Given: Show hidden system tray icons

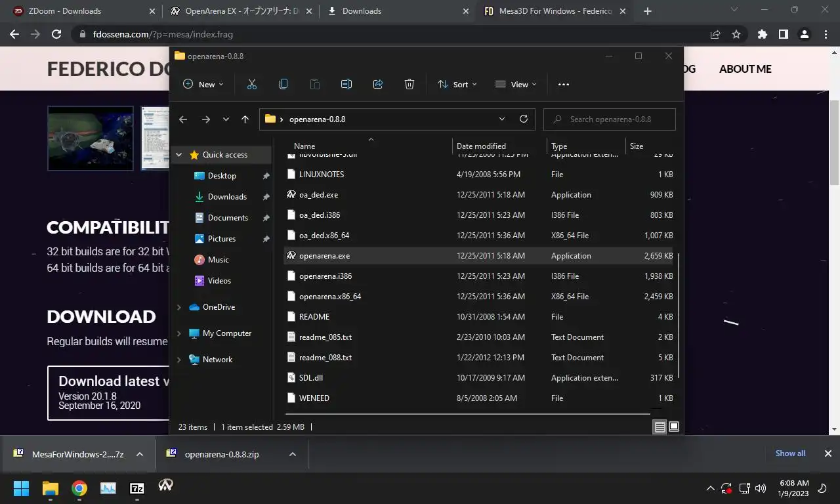Looking at the screenshot, I should click(710, 488).
